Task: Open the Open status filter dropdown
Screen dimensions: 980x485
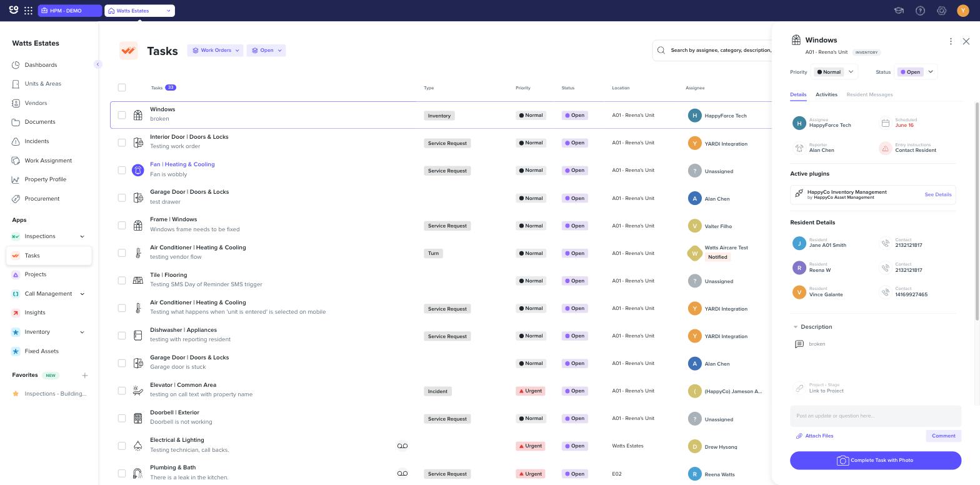Action: point(266,51)
